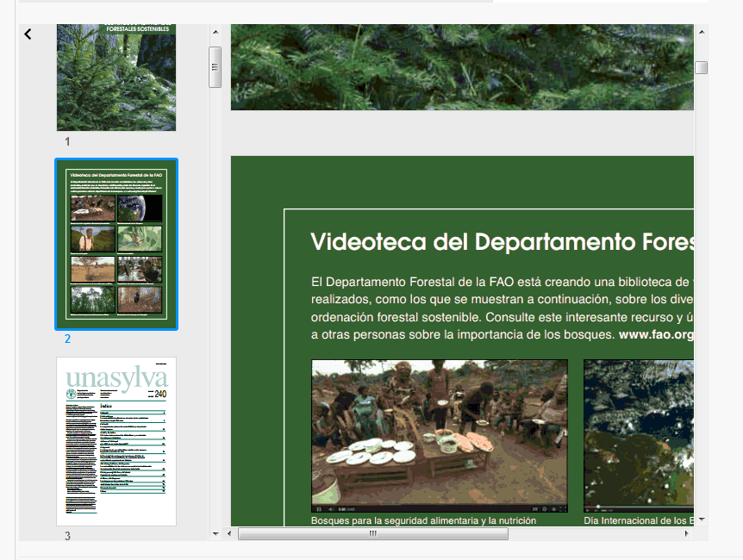Click the document vertical scroll-up arrow
The width and height of the screenshot is (743, 560).
702,32
